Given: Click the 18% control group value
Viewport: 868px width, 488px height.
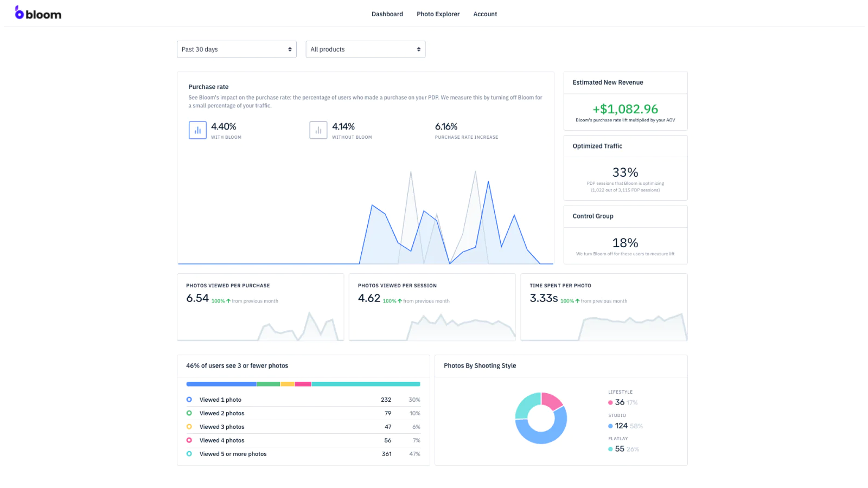Looking at the screenshot, I should coord(625,243).
